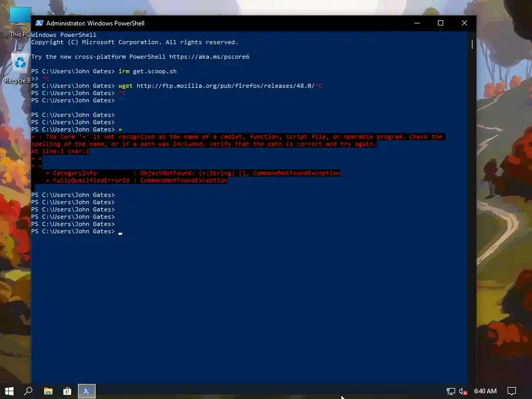Select PowerShell taskbar button

click(x=87, y=391)
